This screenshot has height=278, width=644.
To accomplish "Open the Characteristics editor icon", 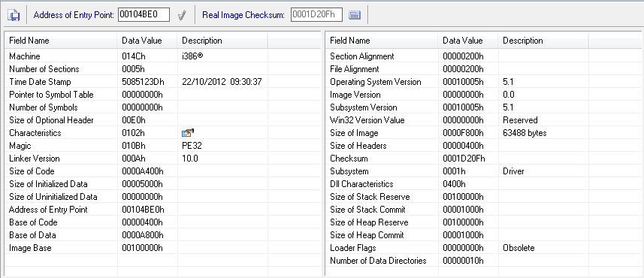I will point(187,133).
